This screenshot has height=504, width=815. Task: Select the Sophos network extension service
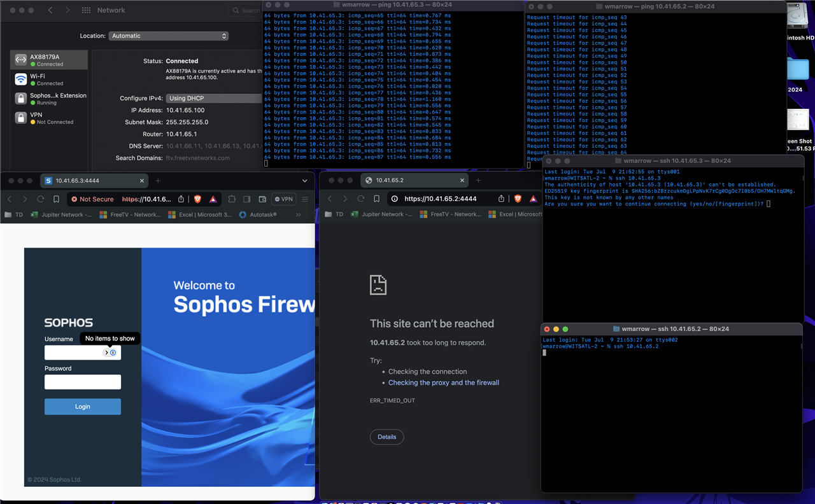tap(49, 99)
